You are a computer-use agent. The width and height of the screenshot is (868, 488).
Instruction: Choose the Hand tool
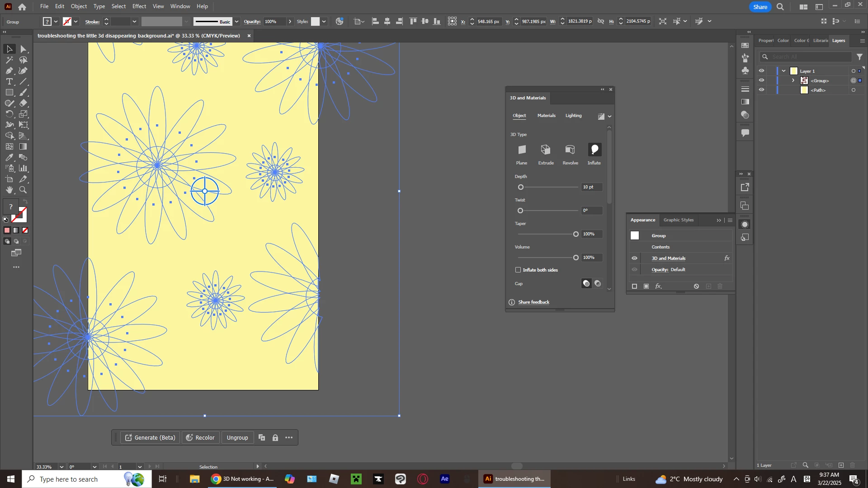[x=9, y=190]
